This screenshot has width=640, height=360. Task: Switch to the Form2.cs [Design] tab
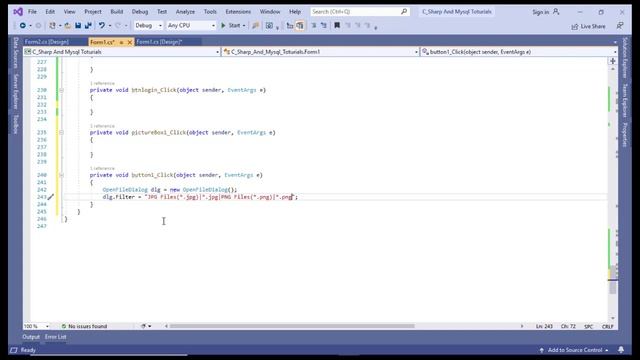coord(47,42)
